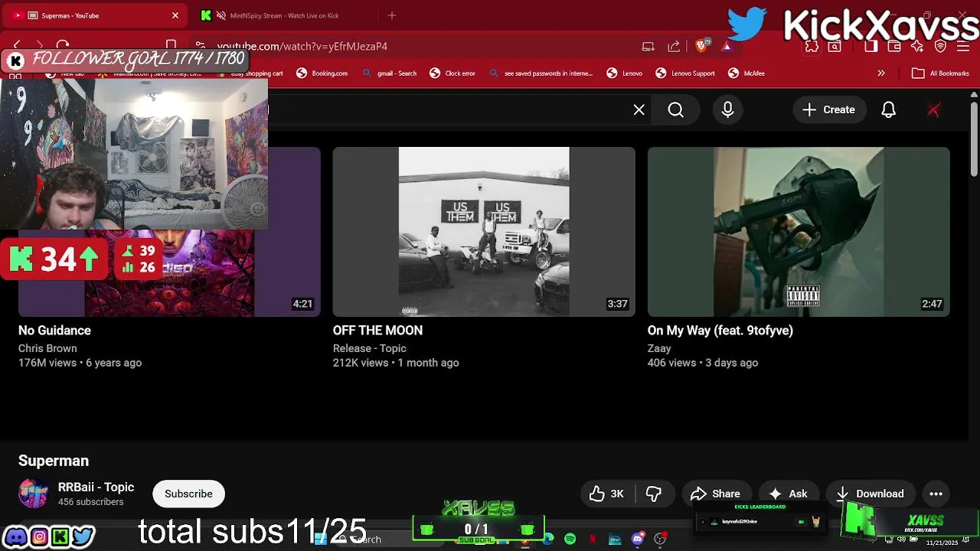Close the Superman - YouTube tab
The height and width of the screenshot is (551, 980).
175,15
